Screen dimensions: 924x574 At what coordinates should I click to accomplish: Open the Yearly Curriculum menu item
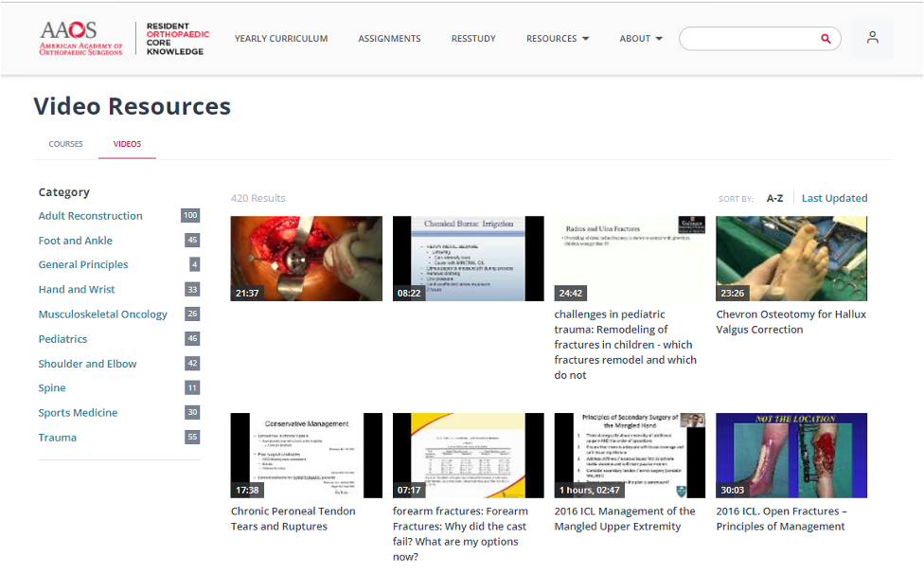click(281, 39)
